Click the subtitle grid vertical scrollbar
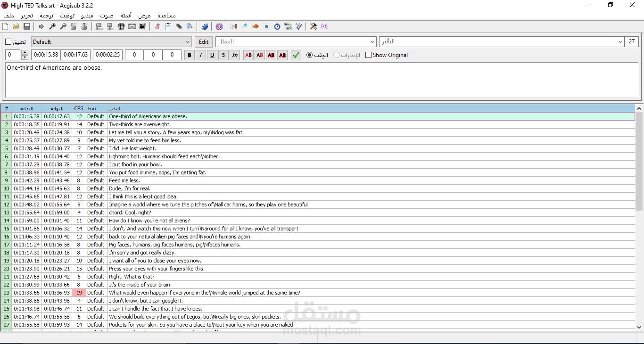644x344 pixels. [x=639, y=217]
